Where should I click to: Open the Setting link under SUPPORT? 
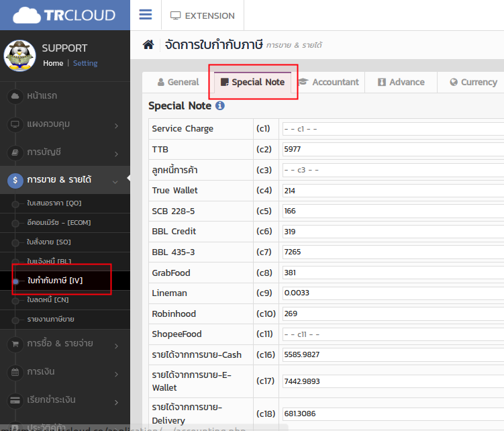pos(85,63)
